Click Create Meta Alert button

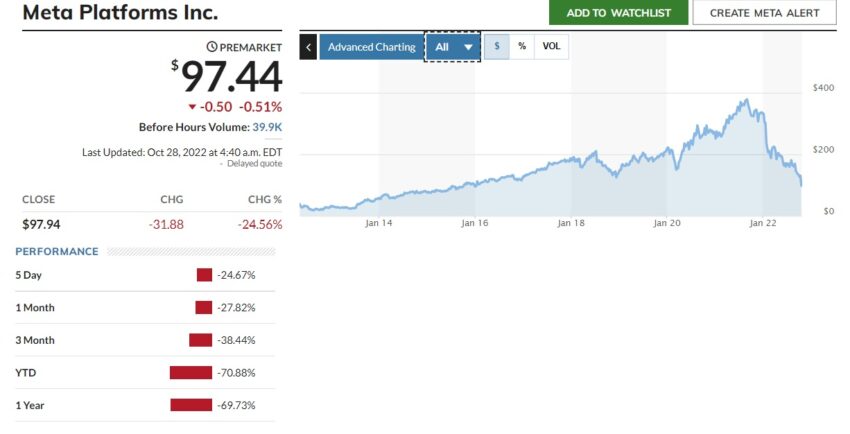764,12
